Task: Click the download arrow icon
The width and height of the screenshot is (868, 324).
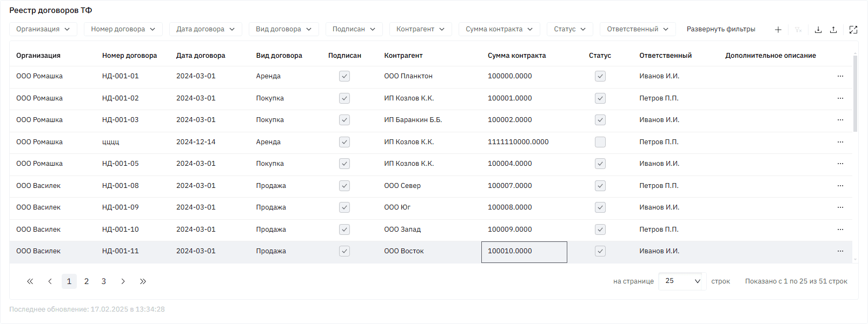Action: pos(818,30)
